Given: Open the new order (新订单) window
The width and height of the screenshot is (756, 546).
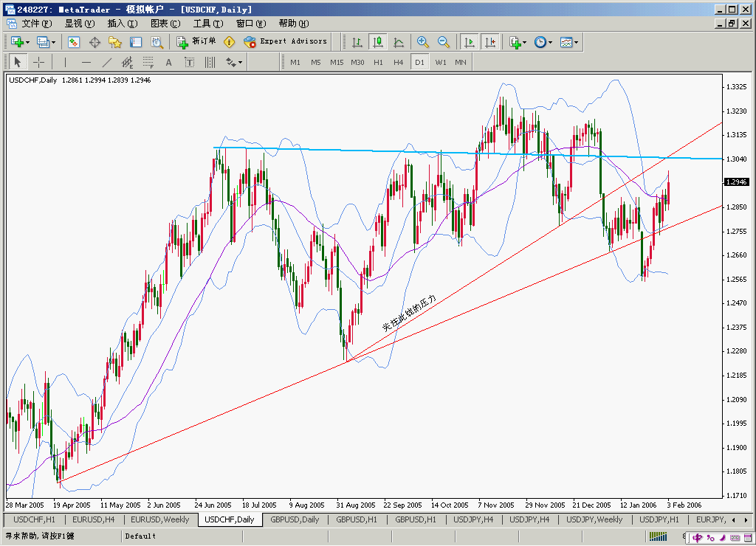Looking at the screenshot, I should [x=196, y=42].
